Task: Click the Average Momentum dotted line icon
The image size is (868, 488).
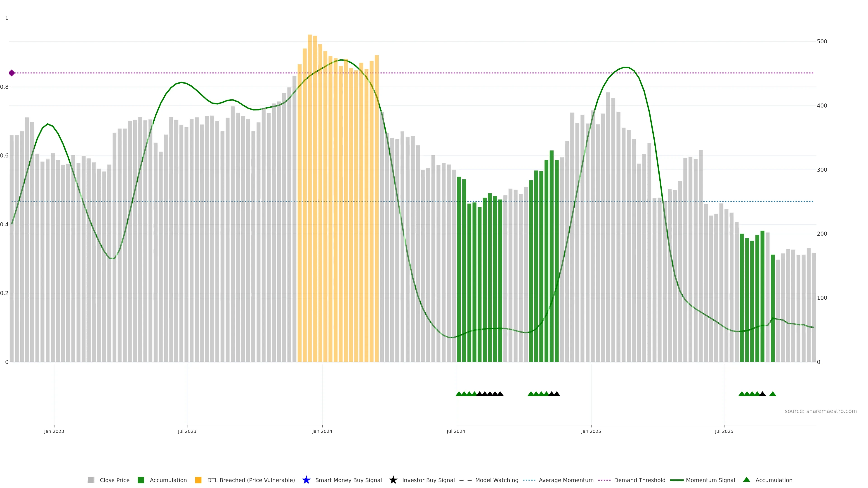Action: click(x=529, y=480)
